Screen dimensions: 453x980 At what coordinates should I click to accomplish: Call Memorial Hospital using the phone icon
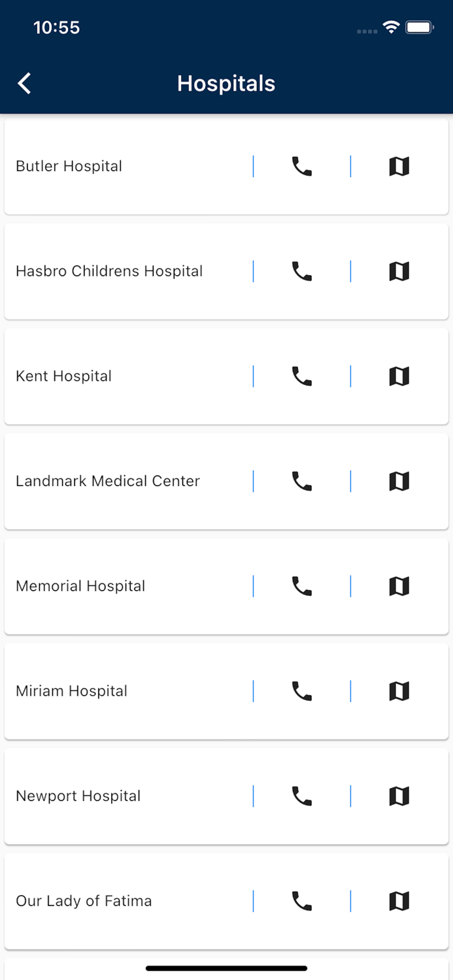click(301, 586)
